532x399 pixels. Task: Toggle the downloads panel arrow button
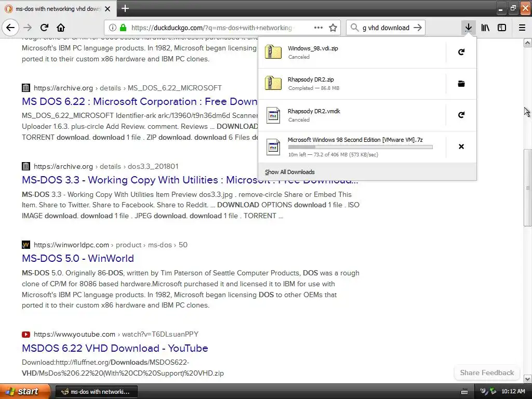coord(469,28)
